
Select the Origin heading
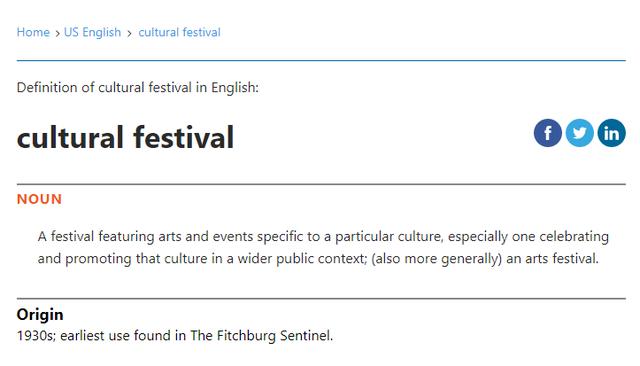click(40, 315)
